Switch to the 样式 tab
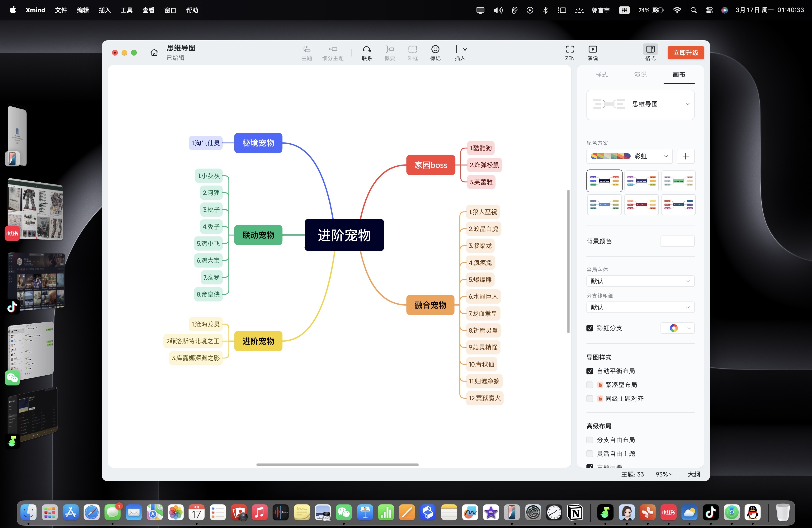Image resolution: width=812 pixels, height=528 pixels. [601, 74]
